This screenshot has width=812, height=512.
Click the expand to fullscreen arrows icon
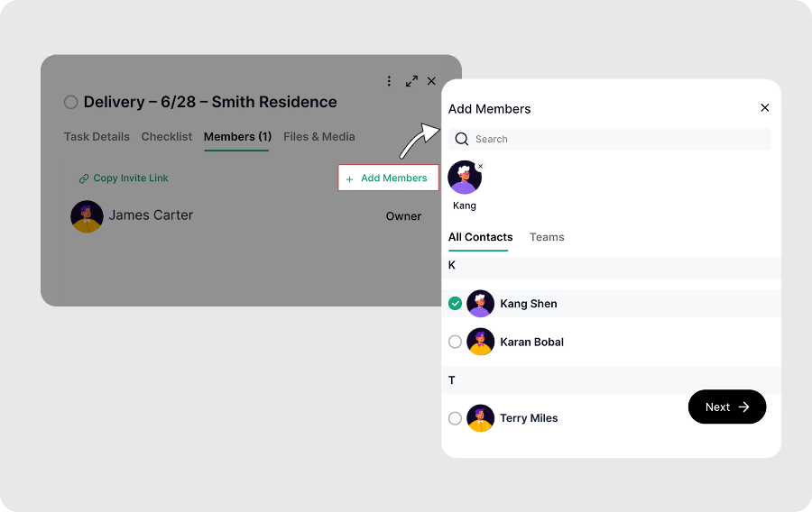coord(411,81)
